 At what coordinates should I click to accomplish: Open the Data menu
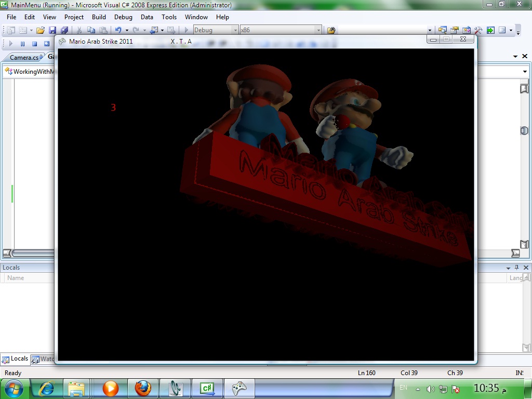point(147,17)
